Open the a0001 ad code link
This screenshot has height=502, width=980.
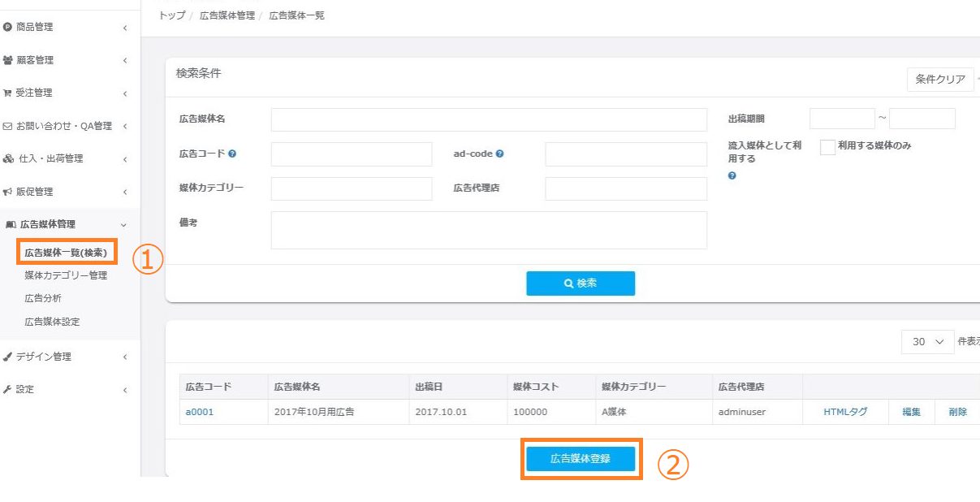[200, 412]
